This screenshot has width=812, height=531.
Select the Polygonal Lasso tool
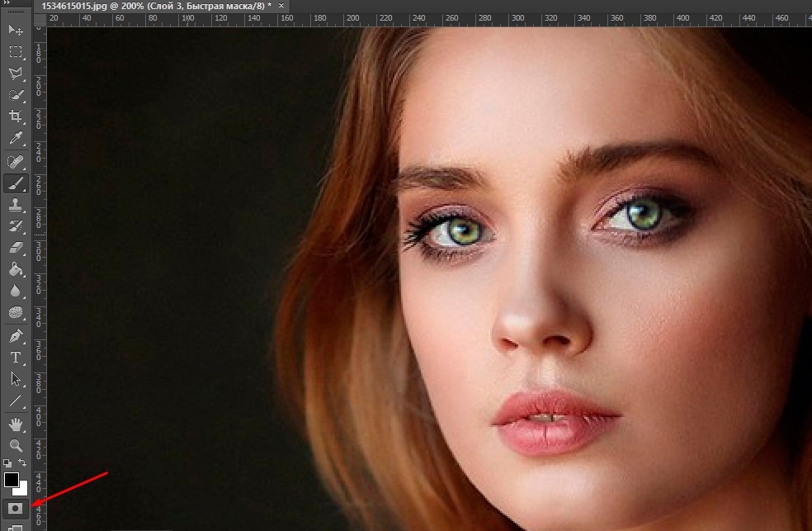coord(16,73)
